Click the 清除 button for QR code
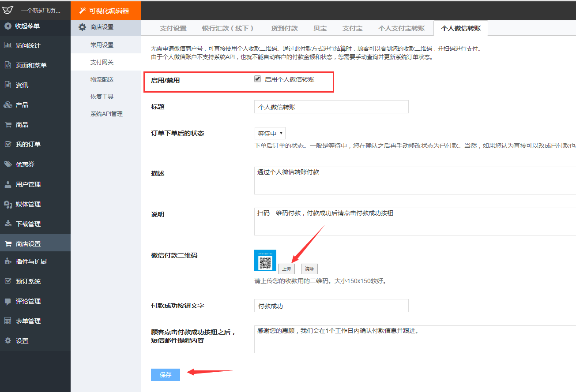 point(309,269)
